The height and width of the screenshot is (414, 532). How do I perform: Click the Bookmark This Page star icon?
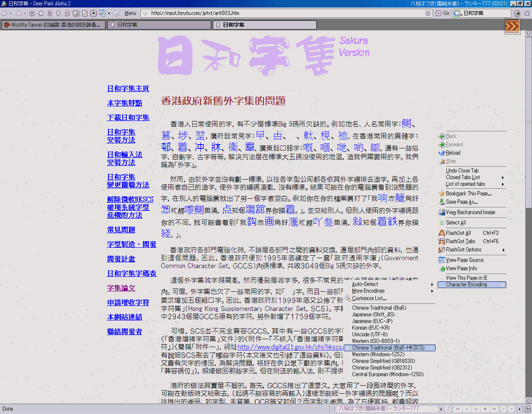(442, 194)
